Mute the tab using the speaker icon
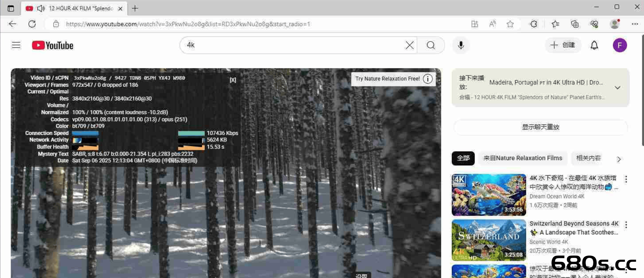 41,9
